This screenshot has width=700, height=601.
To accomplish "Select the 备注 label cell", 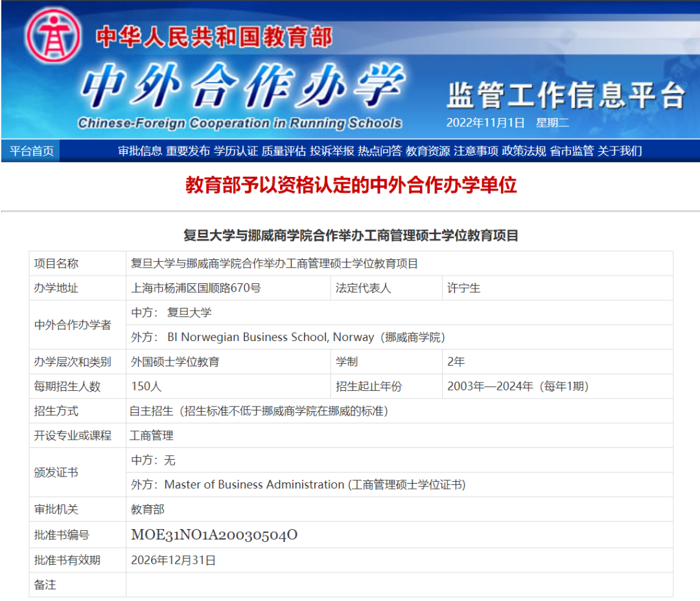I will point(78,585).
